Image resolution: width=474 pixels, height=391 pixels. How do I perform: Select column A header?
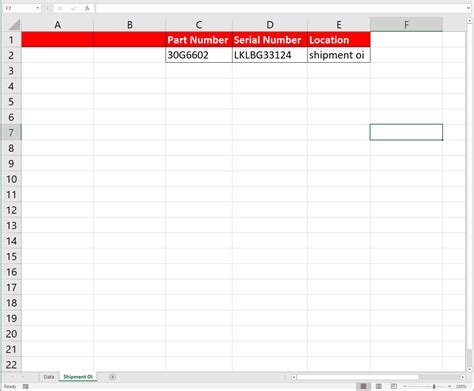(x=57, y=25)
